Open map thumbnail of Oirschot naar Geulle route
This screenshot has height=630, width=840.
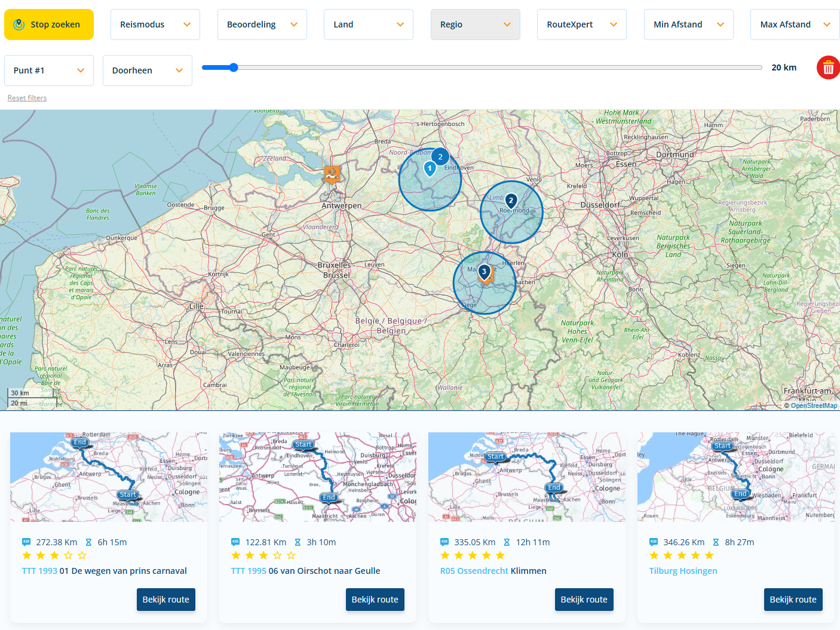(318, 477)
